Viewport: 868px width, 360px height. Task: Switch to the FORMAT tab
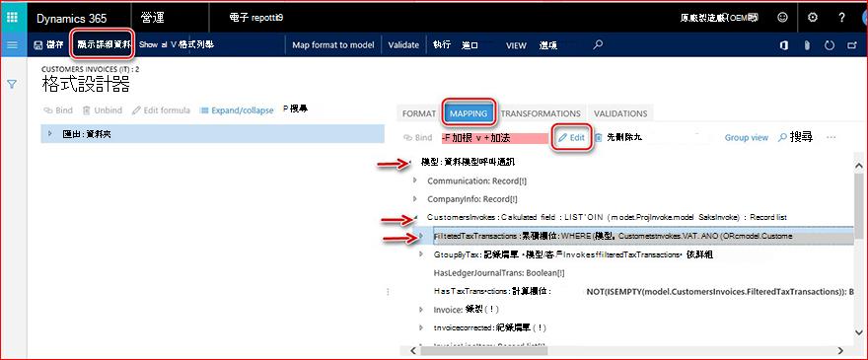coord(419,113)
